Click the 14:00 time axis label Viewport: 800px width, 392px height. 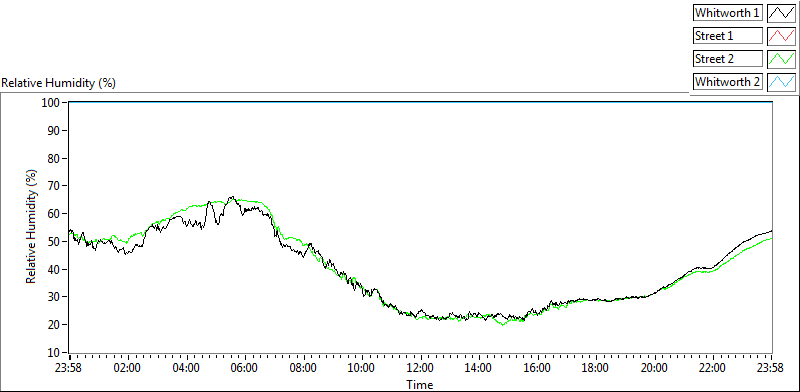479,368
